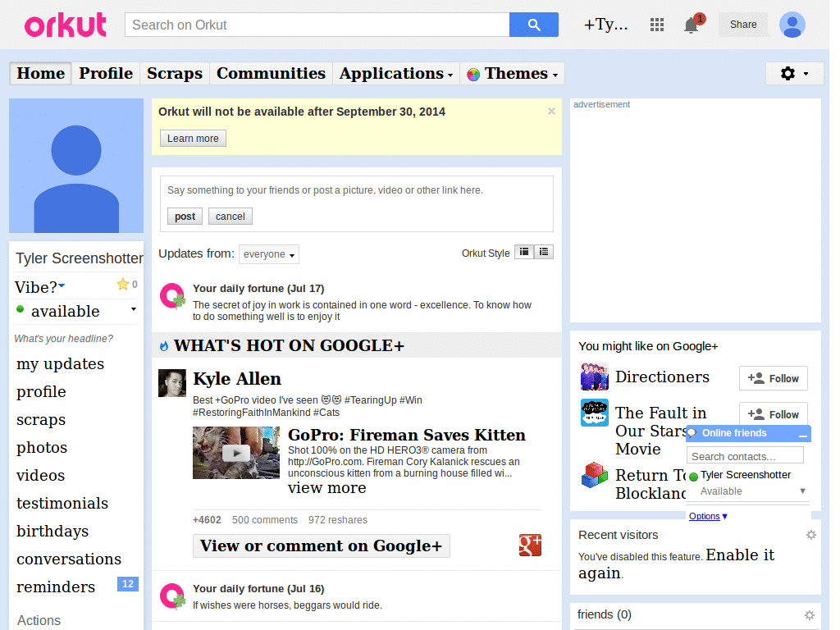Image resolution: width=840 pixels, height=630 pixels.
Task: Click view more under GoPro post
Action: pyautogui.click(x=326, y=488)
